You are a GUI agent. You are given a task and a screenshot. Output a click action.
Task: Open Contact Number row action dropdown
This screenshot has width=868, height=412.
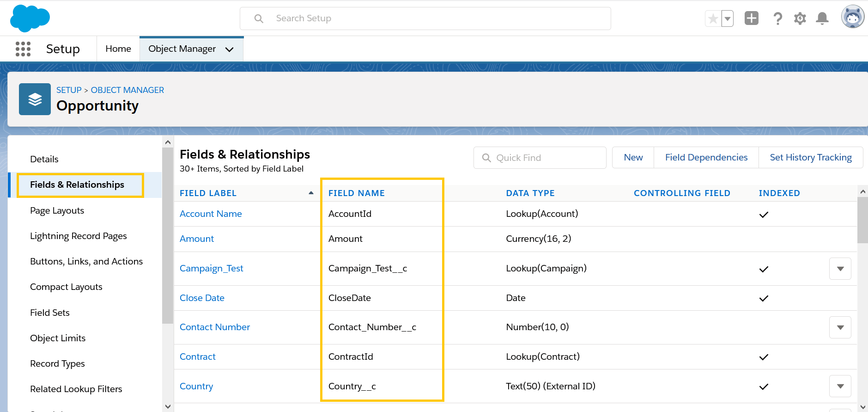pyautogui.click(x=840, y=327)
